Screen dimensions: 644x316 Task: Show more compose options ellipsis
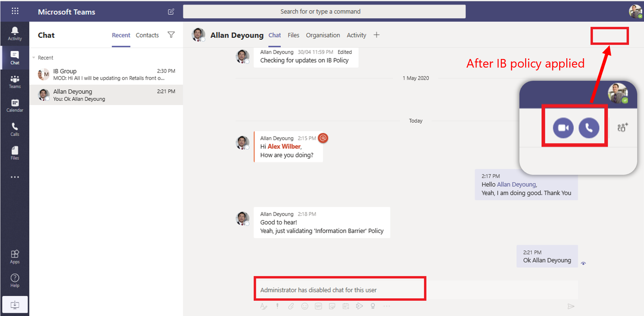click(387, 306)
